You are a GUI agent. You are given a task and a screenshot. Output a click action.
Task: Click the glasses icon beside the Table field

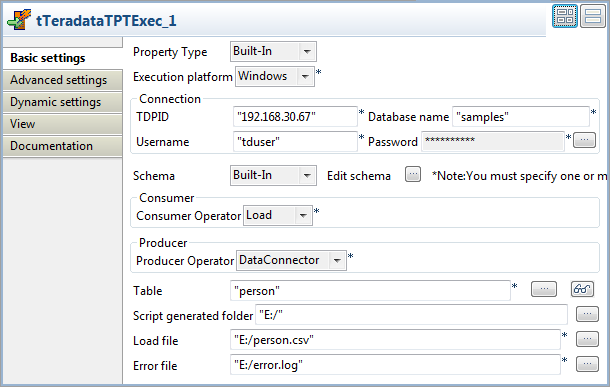pos(582,289)
